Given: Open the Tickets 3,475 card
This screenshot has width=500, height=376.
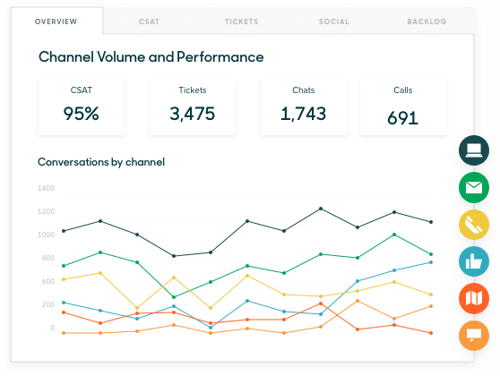Looking at the screenshot, I should (x=193, y=107).
